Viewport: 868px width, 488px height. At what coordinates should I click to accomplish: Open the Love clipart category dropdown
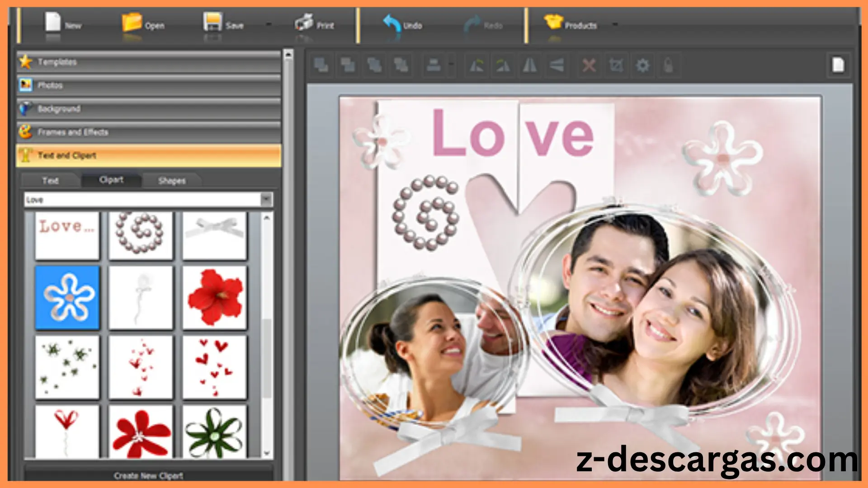266,199
